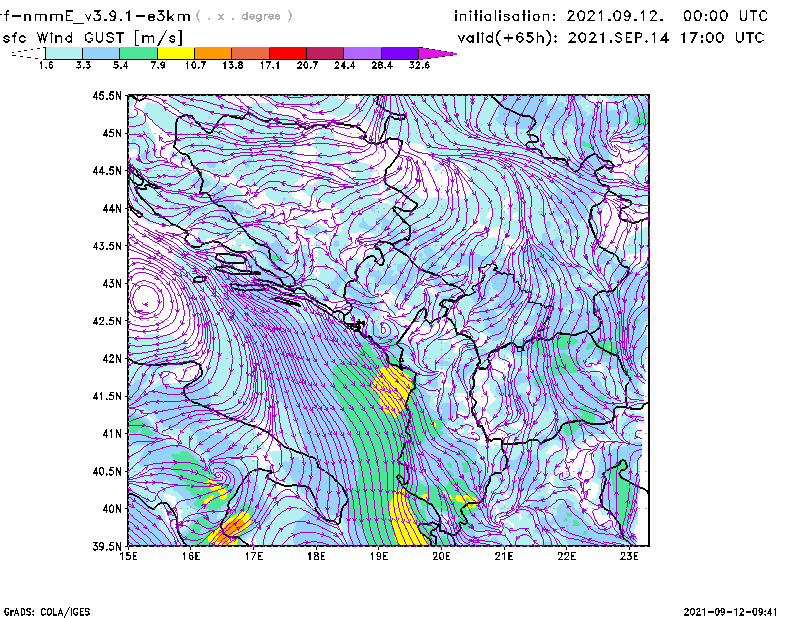Image resolution: width=800 pixels, height=618 pixels.
Task: Click the light cyan legend swatch
Action: click(x=64, y=53)
